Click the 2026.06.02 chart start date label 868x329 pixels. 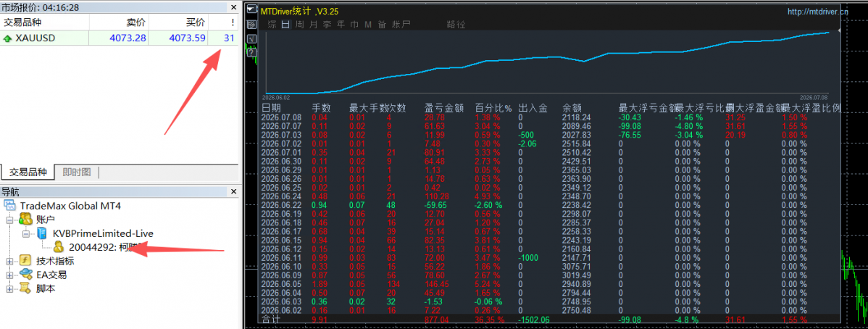[277, 96]
